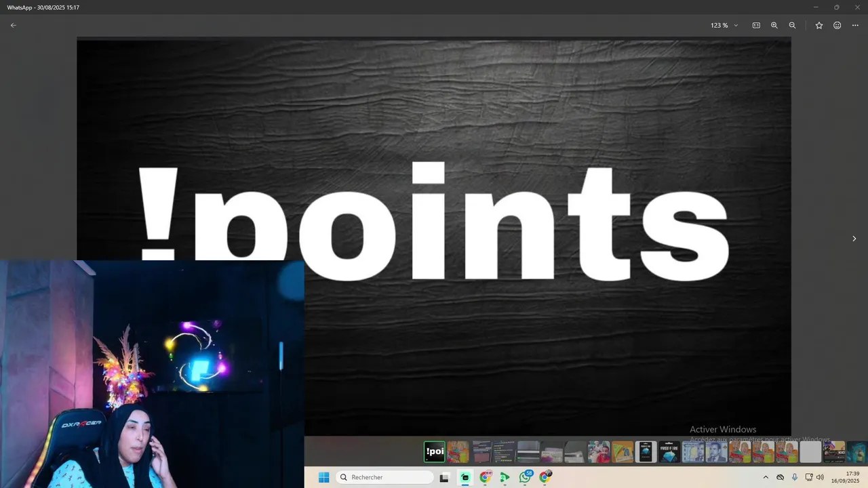Go to next image with right chevron
Image resolution: width=868 pixels, height=488 pixels.
[854, 239]
